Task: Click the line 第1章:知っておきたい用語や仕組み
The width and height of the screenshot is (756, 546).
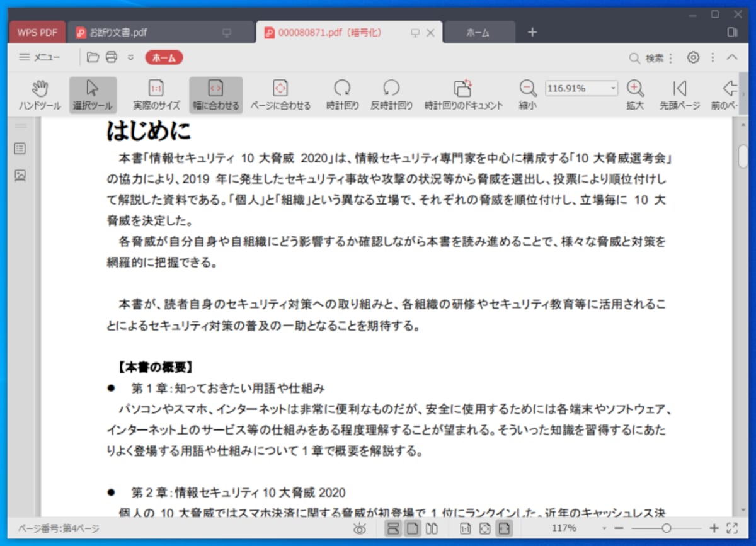Action: click(228, 388)
